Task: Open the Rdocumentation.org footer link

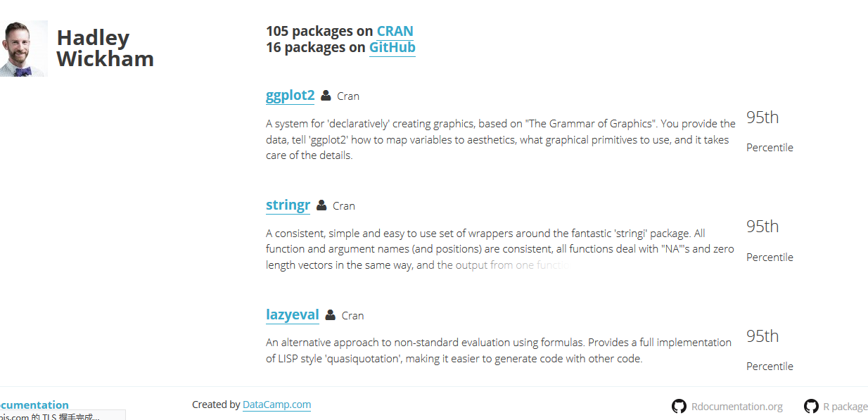Action: (736, 407)
